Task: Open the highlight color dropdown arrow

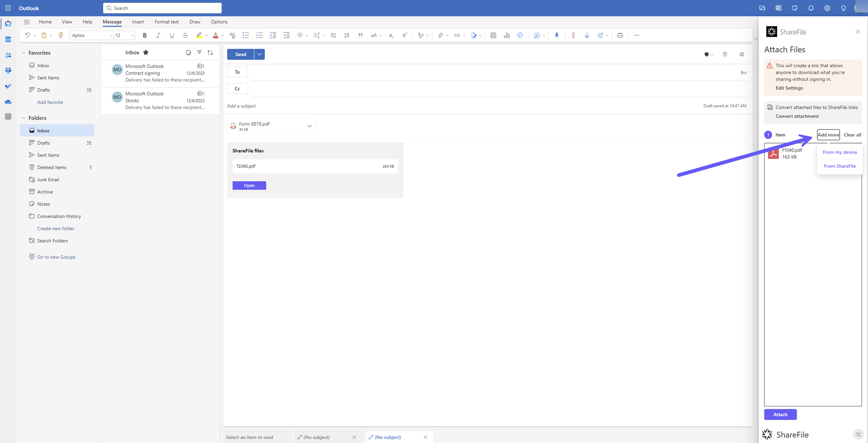Action: 206,36
